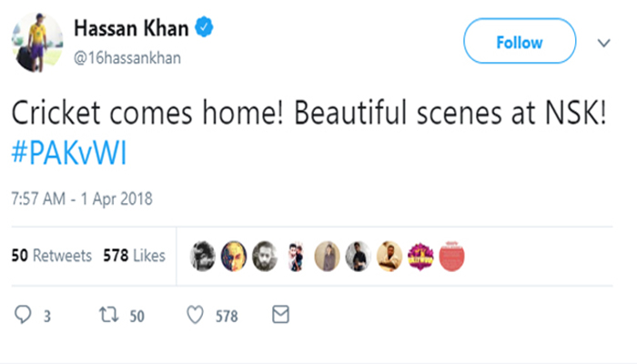Click the solid red circle avatar
Viewport: 637px width, 364px height.
(x=450, y=257)
